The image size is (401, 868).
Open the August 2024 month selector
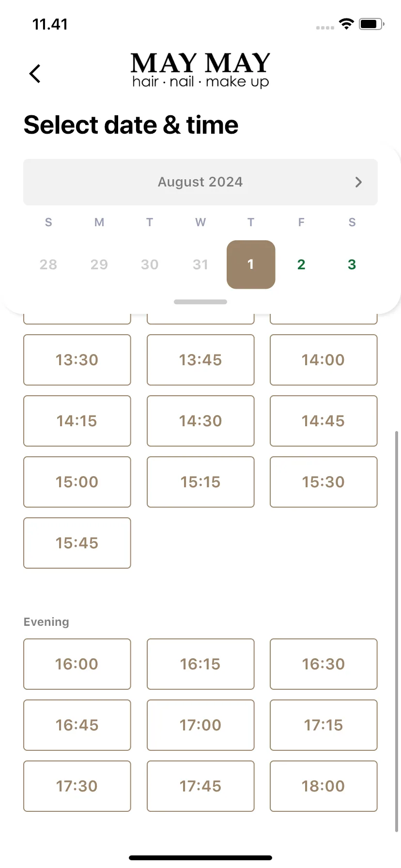pos(200,182)
